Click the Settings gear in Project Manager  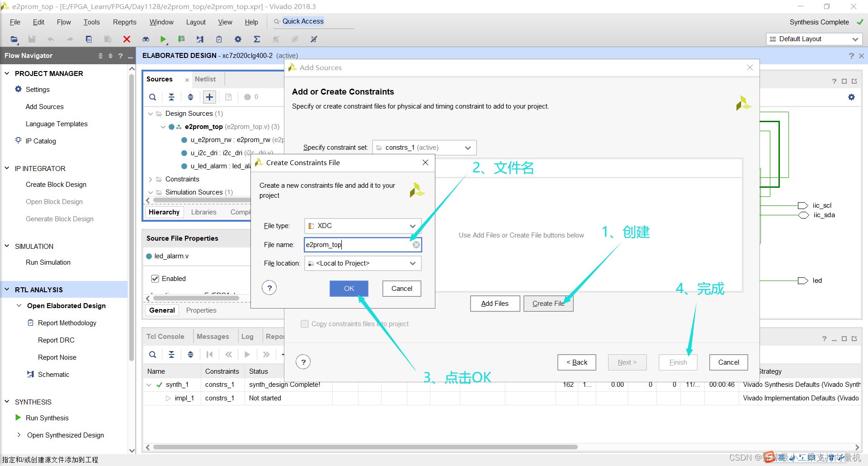click(18, 89)
